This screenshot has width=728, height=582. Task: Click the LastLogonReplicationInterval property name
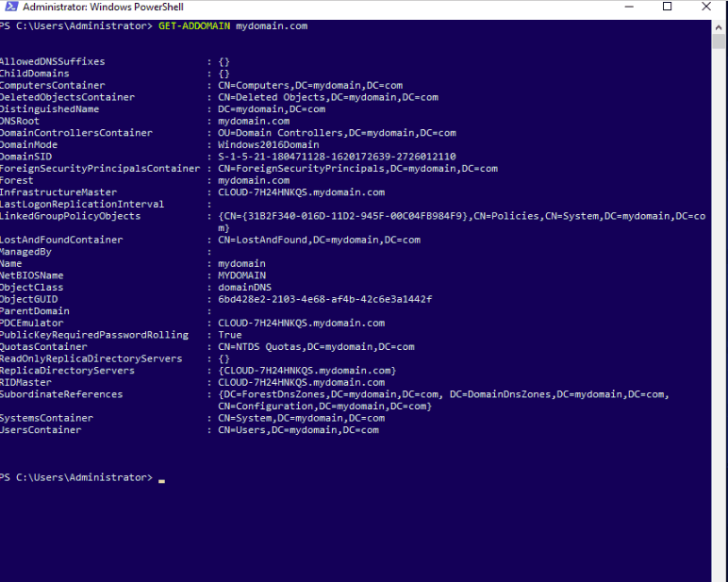[82, 205]
